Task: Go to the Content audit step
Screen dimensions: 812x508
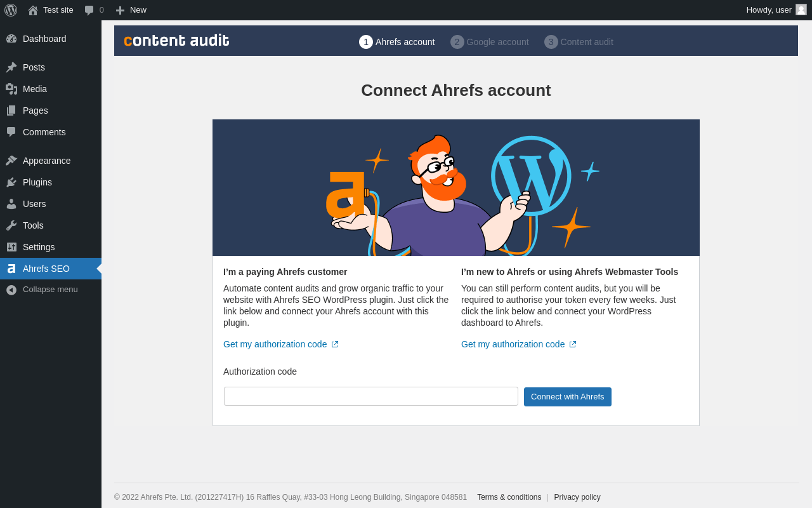Action: pyautogui.click(x=579, y=42)
